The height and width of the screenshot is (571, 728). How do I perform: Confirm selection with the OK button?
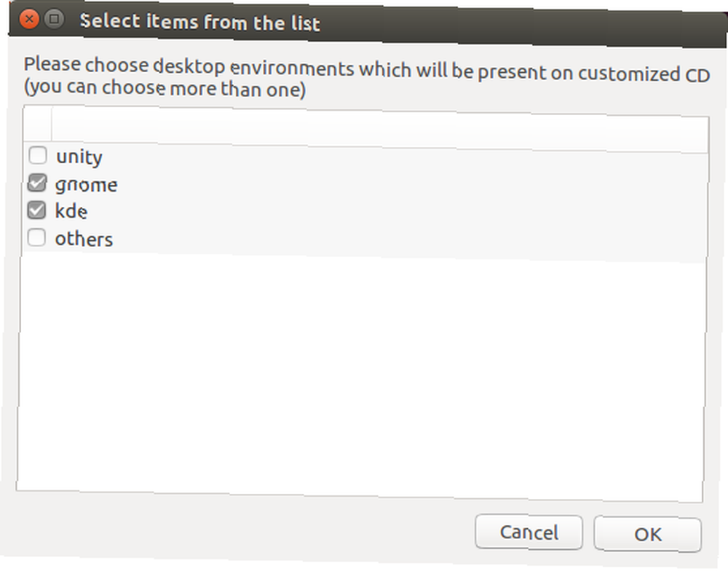pos(648,534)
